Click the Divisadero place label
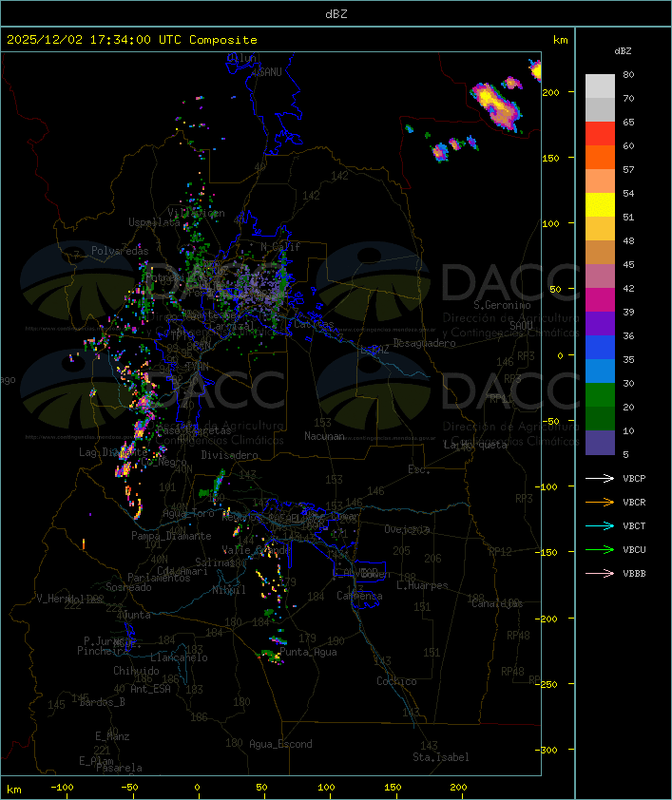The height and width of the screenshot is (800, 672). [230, 455]
